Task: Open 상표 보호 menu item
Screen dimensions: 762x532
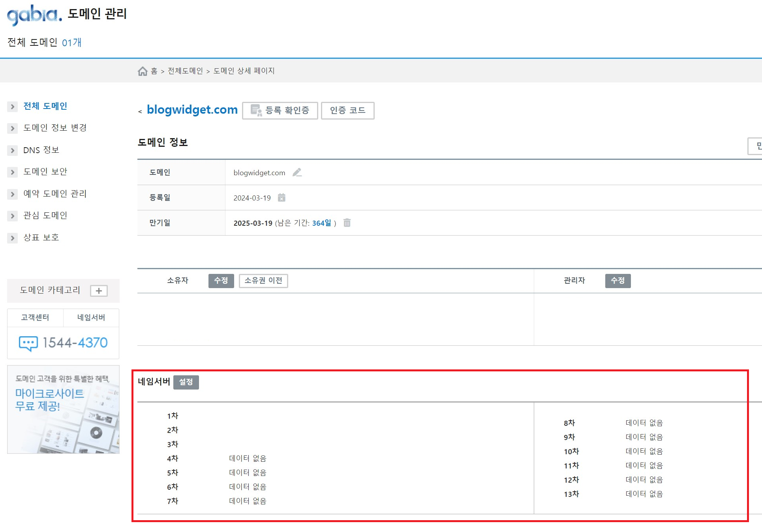Action: [41, 238]
